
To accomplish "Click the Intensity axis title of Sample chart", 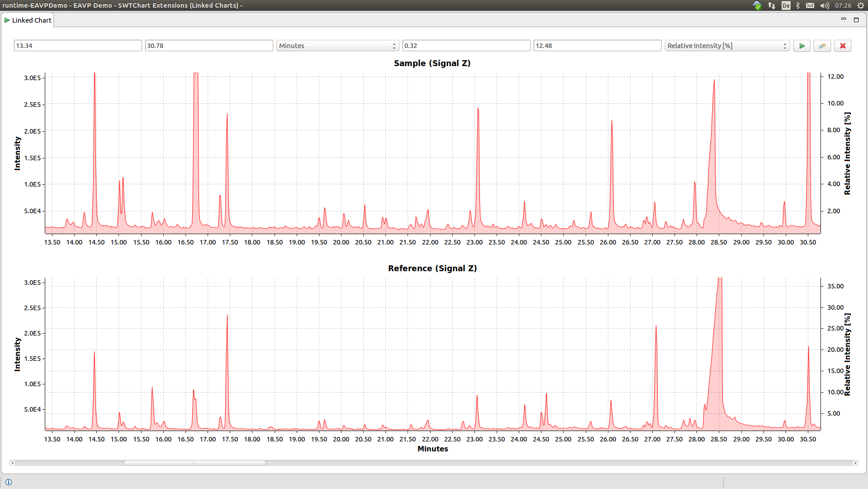I will click(18, 153).
